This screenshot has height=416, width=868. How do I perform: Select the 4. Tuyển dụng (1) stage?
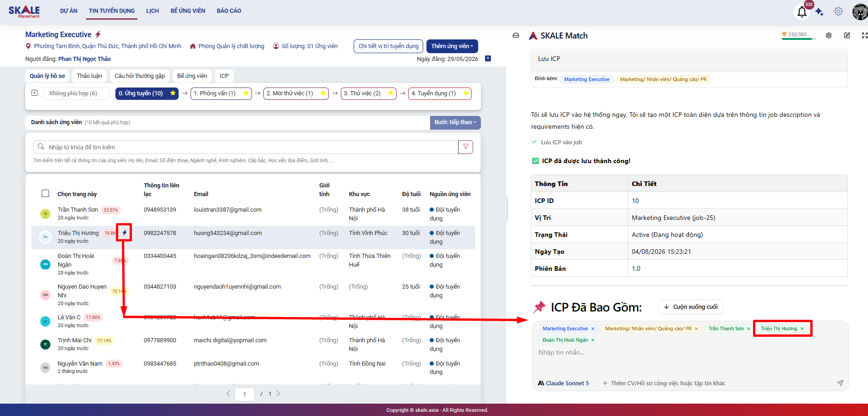point(440,93)
